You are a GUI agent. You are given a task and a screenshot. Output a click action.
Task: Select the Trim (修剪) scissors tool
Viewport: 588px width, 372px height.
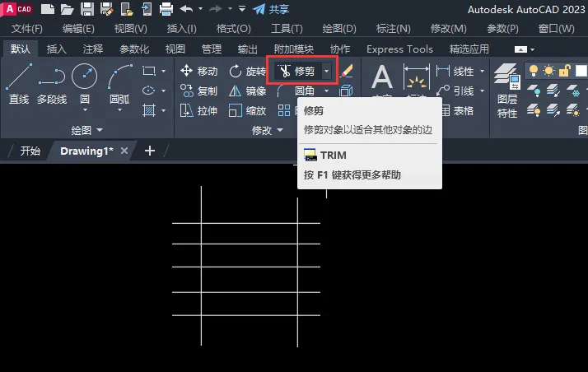(x=299, y=71)
